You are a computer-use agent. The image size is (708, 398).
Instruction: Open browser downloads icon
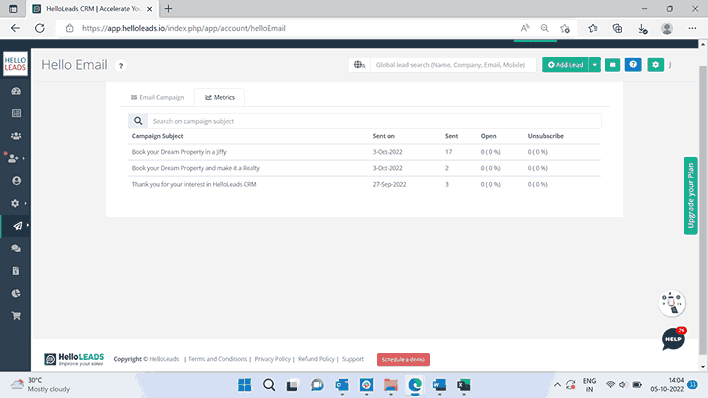pos(642,28)
